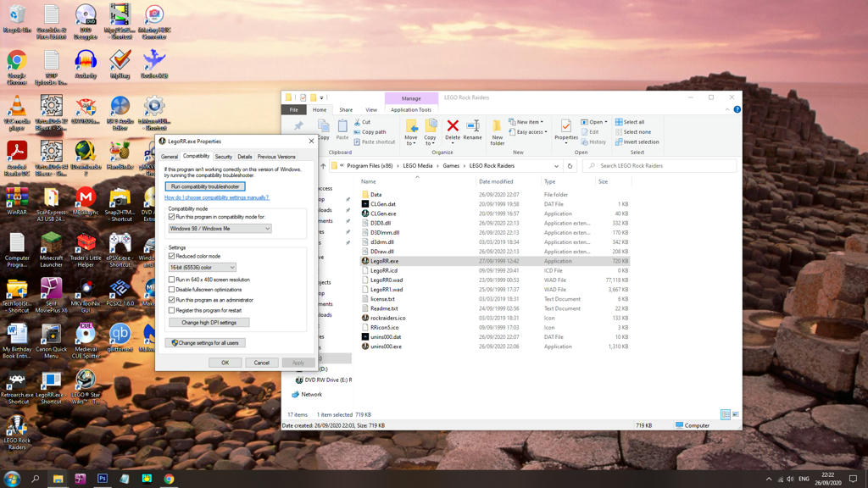The height and width of the screenshot is (488, 868).
Task: Switch to the General tab
Action: (x=170, y=157)
